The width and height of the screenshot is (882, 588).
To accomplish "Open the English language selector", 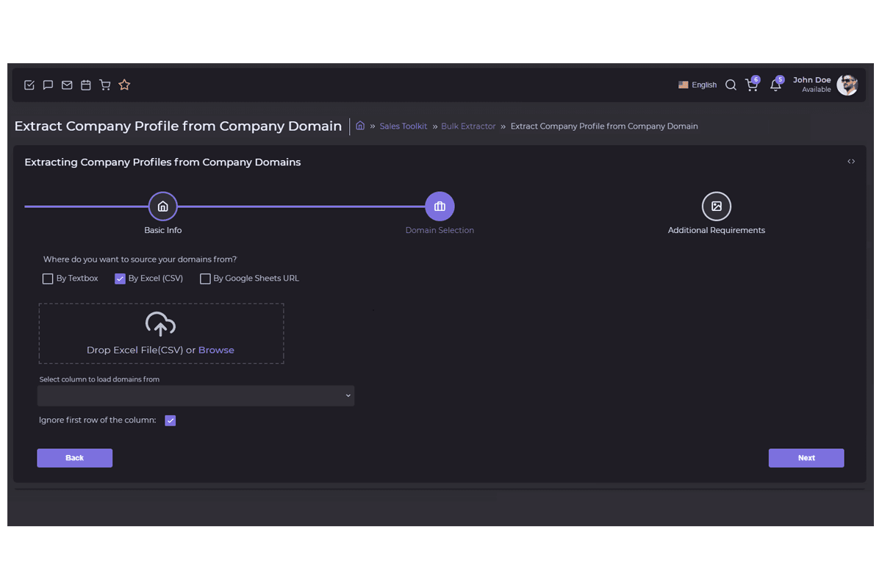I will point(697,85).
